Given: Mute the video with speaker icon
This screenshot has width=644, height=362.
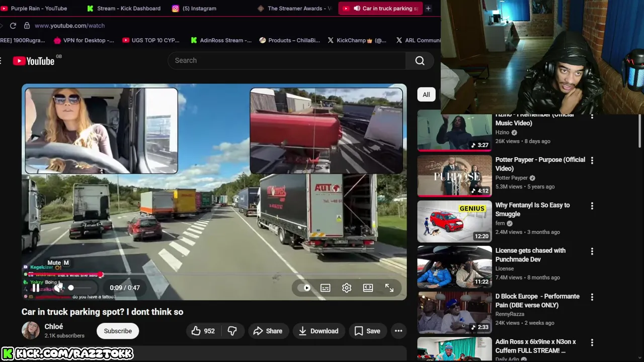Looking at the screenshot, I should 58,288.
